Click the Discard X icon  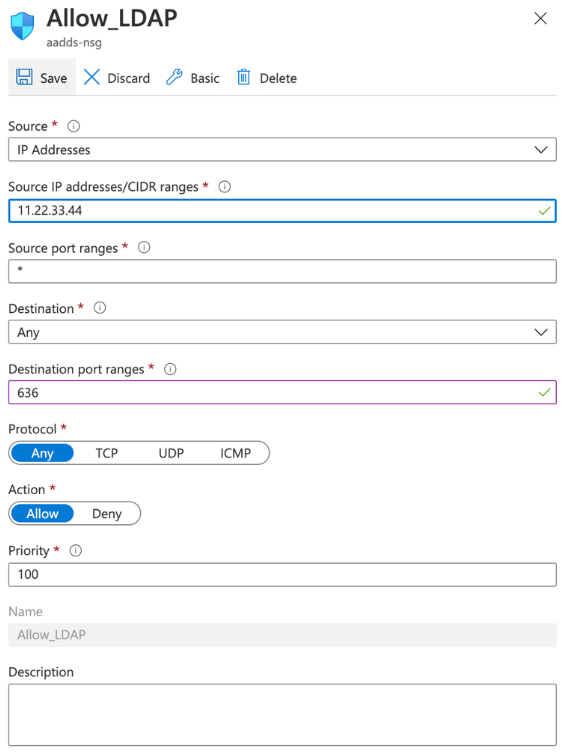tap(91, 77)
